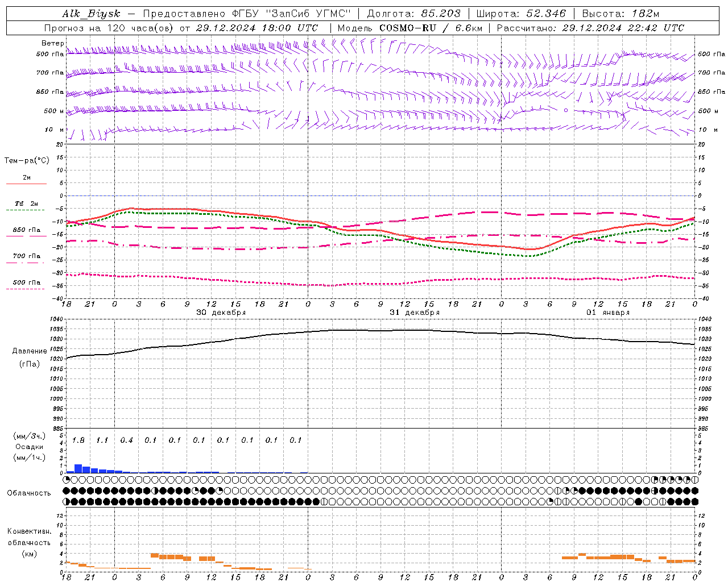
Task: Click the elevation text "Высота: 182м"
Action: 621,14
